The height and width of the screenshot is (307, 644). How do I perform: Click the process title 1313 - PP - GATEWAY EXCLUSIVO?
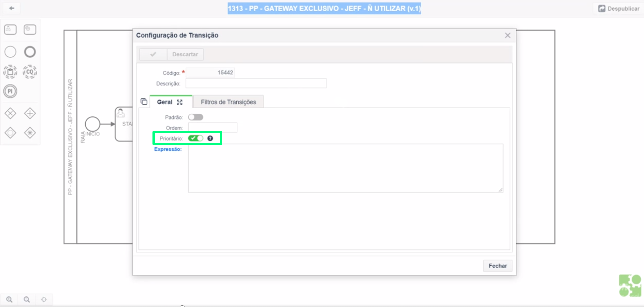point(324,9)
